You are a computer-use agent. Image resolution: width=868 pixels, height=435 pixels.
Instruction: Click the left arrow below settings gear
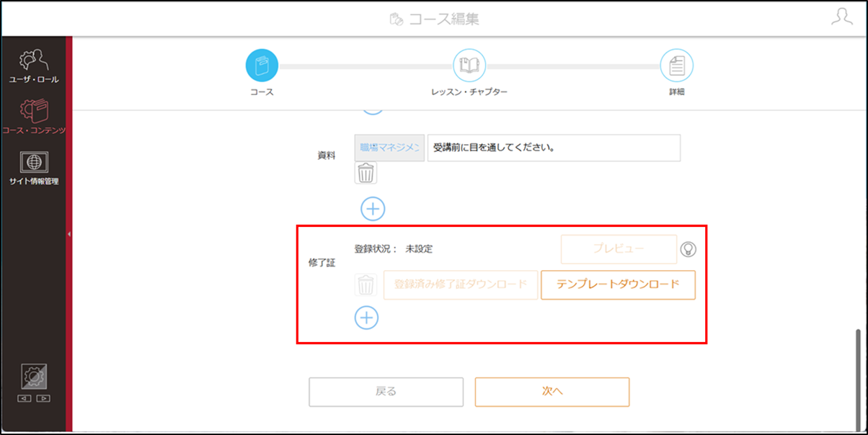click(25, 398)
